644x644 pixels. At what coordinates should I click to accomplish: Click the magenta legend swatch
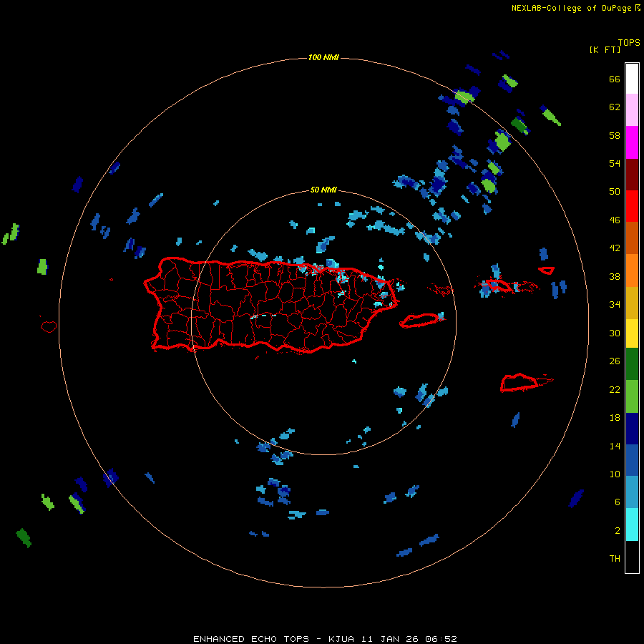tap(632, 142)
